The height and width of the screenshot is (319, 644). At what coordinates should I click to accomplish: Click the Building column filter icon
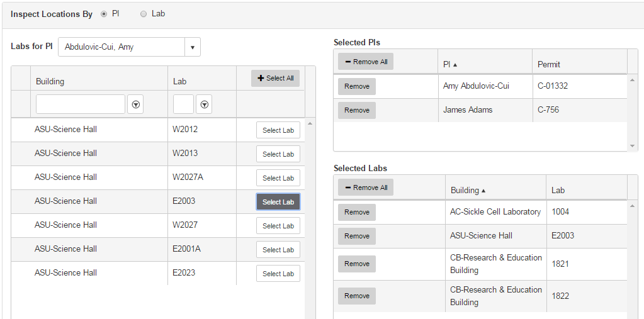(x=135, y=104)
